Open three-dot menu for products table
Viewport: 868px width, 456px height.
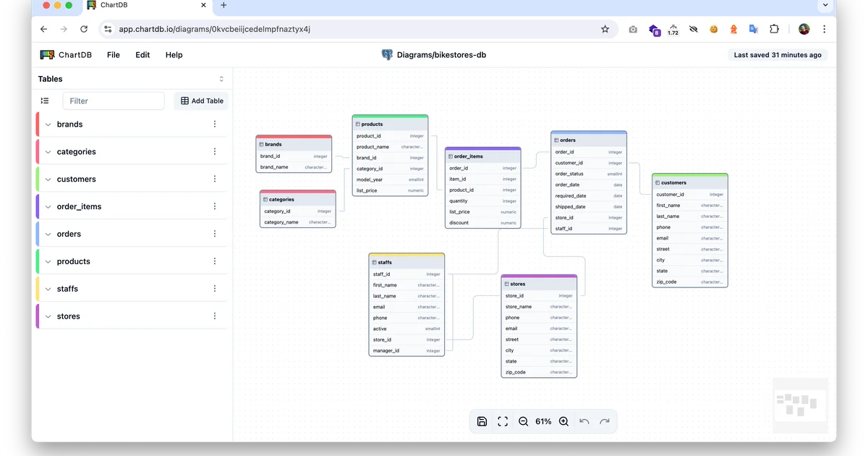pos(215,261)
